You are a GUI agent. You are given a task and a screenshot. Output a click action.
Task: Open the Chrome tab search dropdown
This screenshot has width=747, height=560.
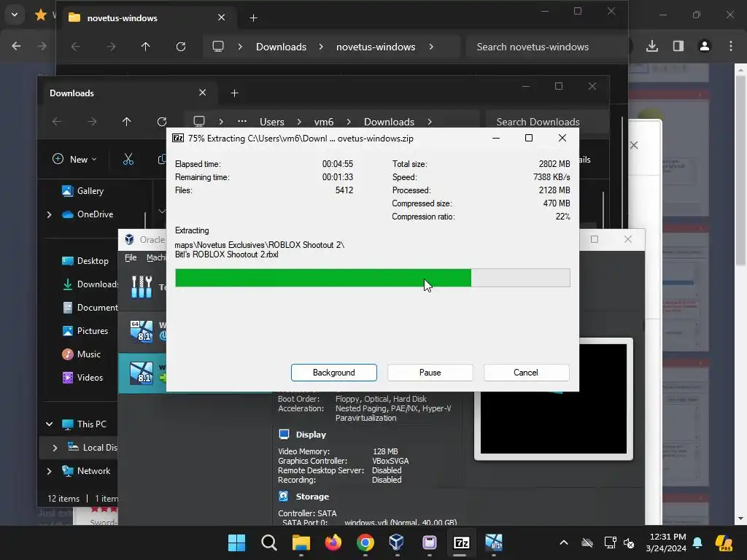tap(15, 15)
